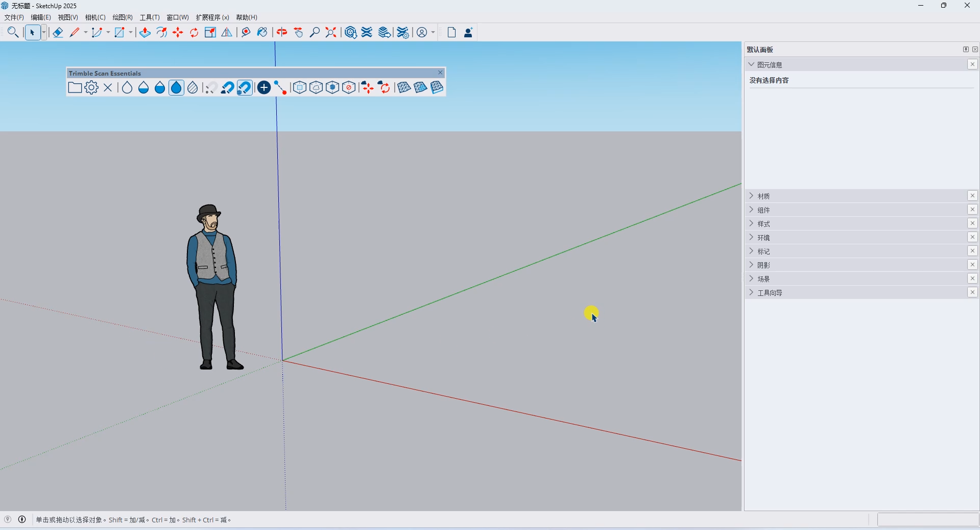The width and height of the screenshot is (980, 530).
Task: Collapse the 图元信息 panel section
Action: click(x=751, y=64)
